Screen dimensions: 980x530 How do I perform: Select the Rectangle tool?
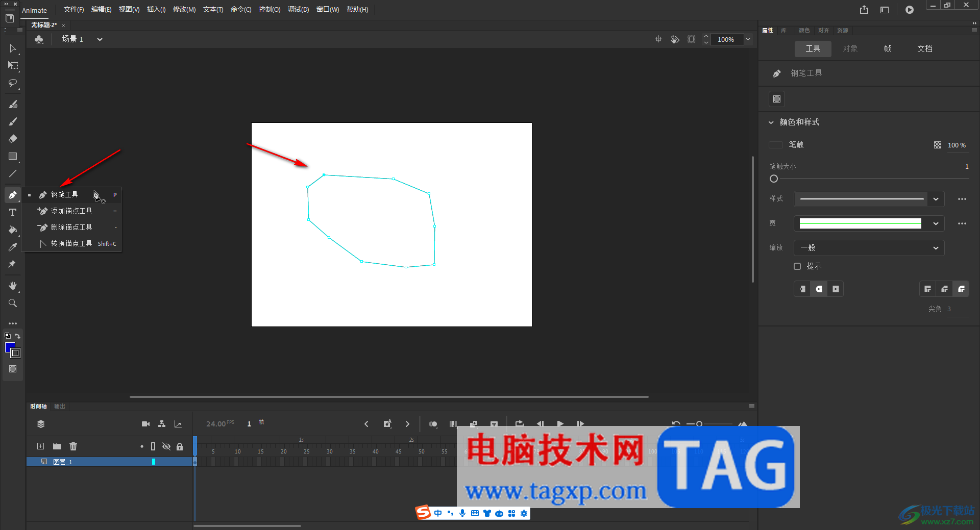coord(13,156)
